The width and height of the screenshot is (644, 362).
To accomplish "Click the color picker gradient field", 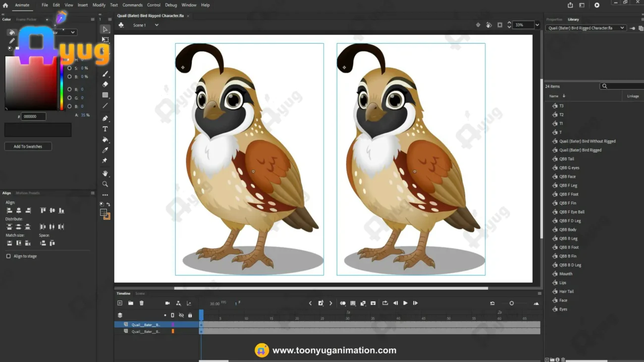I will click(x=31, y=83).
